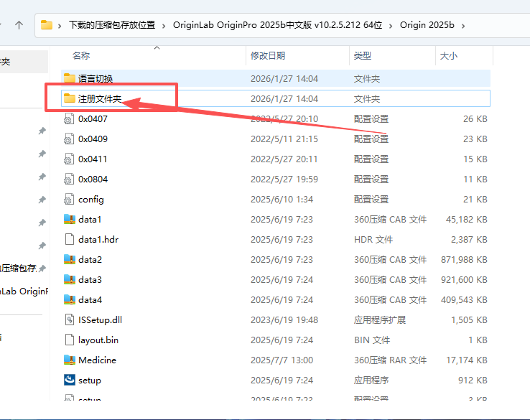Select the data4 CAB archive icon

pyautogui.click(x=69, y=299)
